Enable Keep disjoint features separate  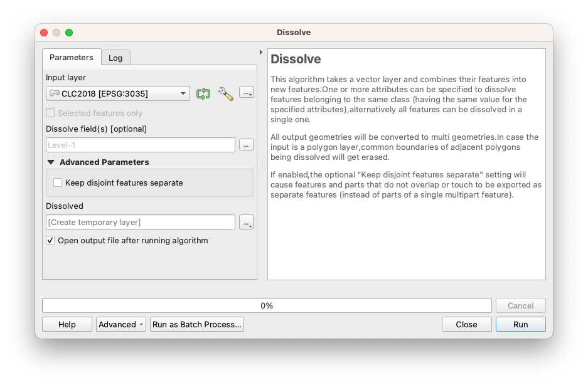point(58,183)
